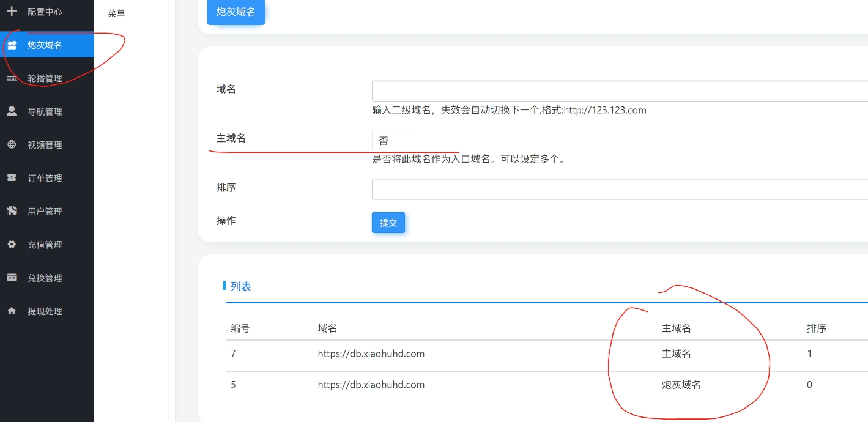Click the 炮灰域名 header button
Screen dimensions: 868x422
(x=236, y=12)
